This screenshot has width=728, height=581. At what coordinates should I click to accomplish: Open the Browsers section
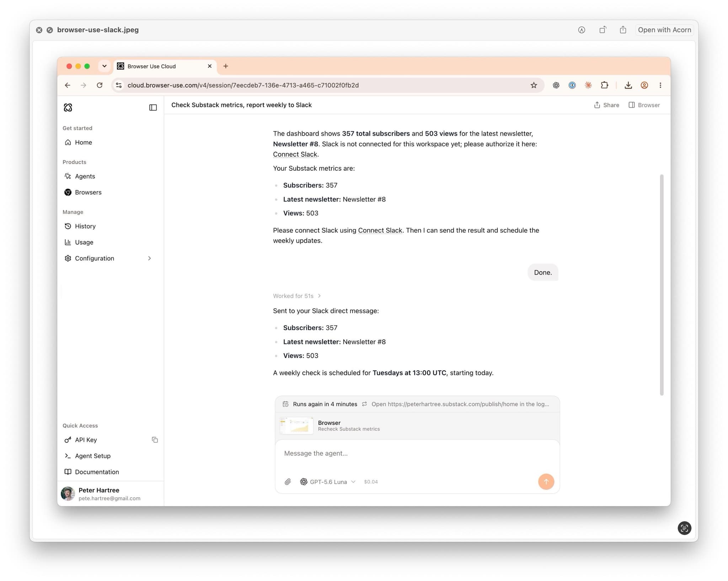coord(88,192)
